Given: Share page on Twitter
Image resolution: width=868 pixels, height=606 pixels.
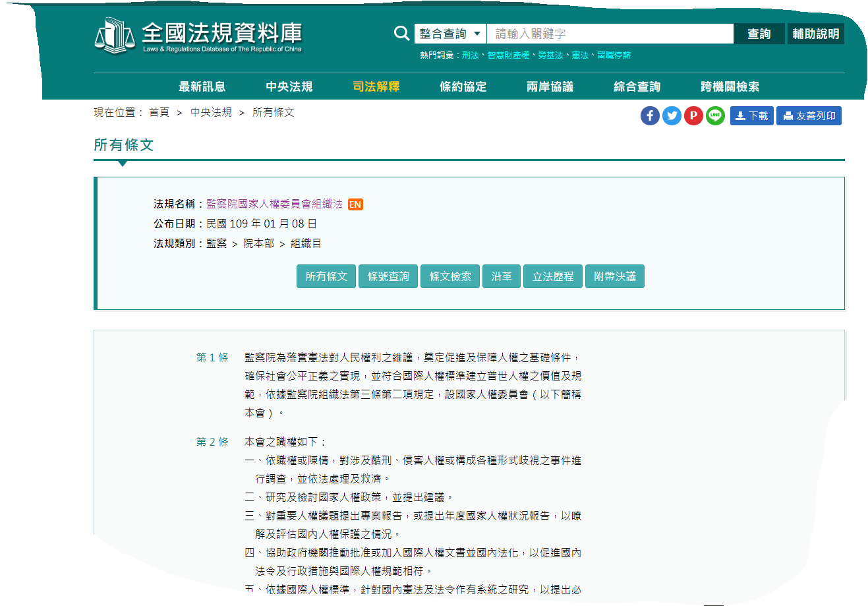Looking at the screenshot, I should pyautogui.click(x=672, y=116).
